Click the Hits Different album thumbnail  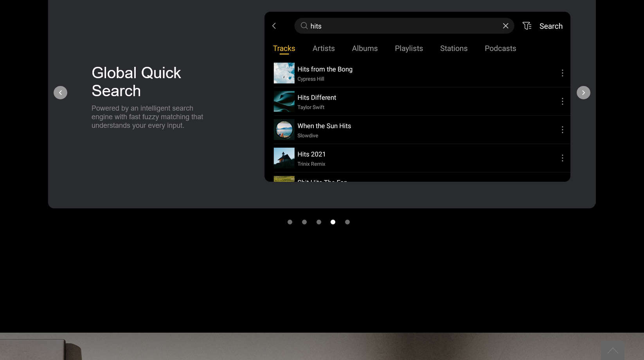coord(284,102)
